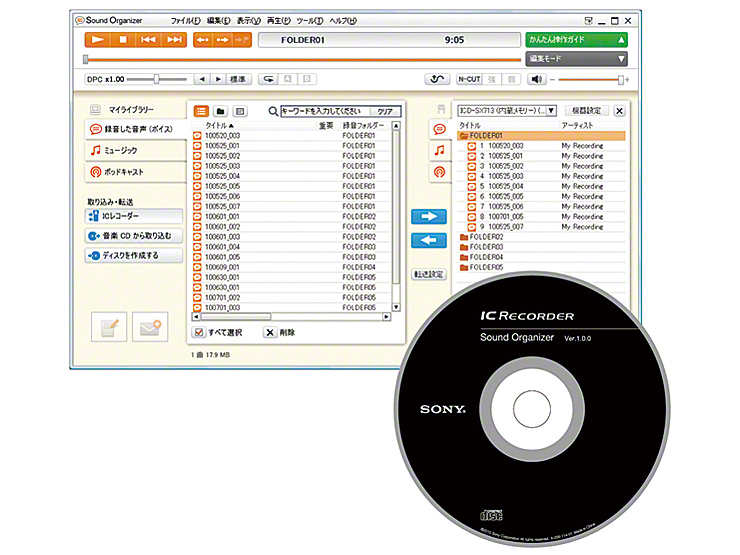Click the Stop playback button
The height and width of the screenshot is (555, 740).
pyautogui.click(x=123, y=39)
